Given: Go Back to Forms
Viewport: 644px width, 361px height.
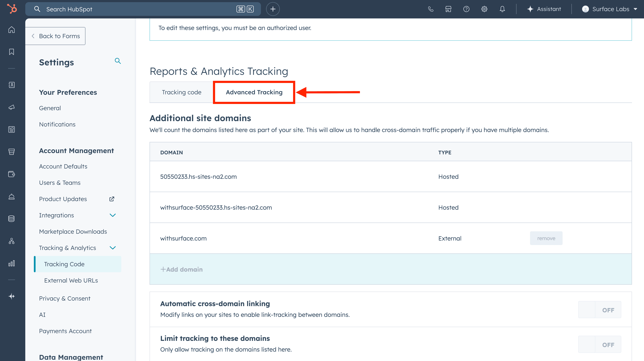Looking at the screenshot, I should point(55,36).
